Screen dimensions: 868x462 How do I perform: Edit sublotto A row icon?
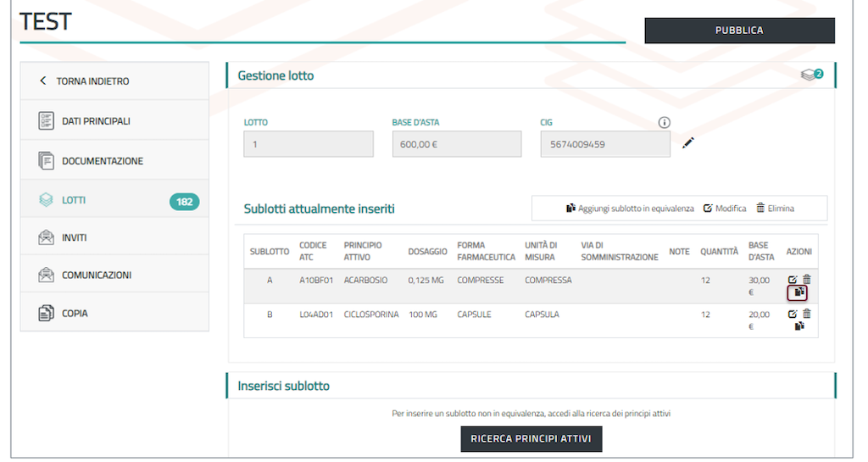pos(793,280)
